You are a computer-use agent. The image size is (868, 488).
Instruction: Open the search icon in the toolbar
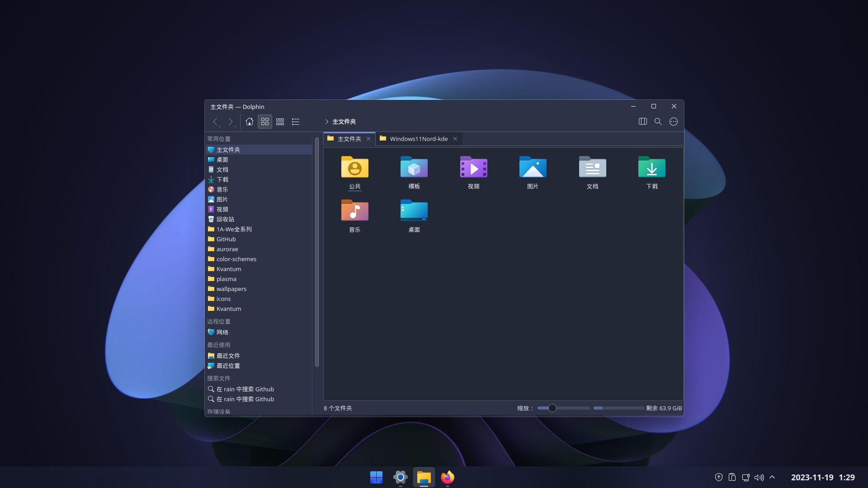pyautogui.click(x=658, y=121)
